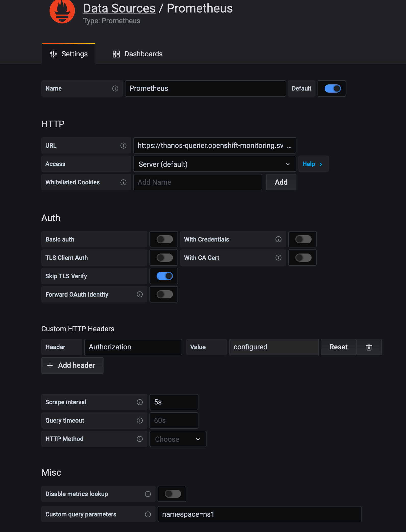Click the Add header button

tap(72, 365)
